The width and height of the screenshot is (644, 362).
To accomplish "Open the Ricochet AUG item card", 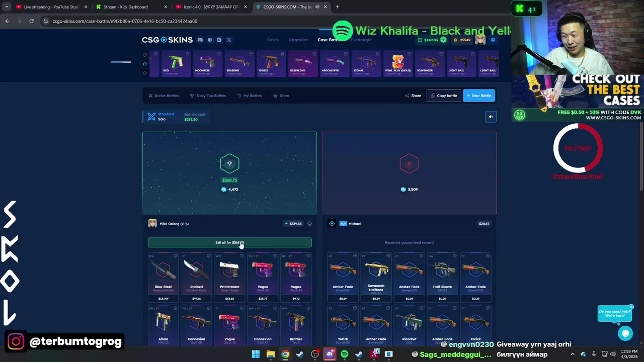I will point(409,326).
